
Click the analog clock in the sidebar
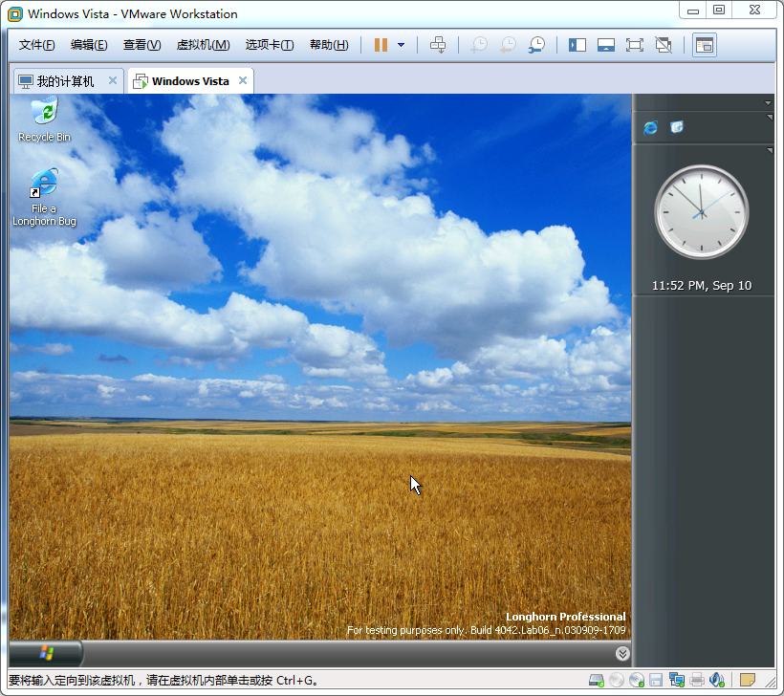pyautogui.click(x=702, y=212)
